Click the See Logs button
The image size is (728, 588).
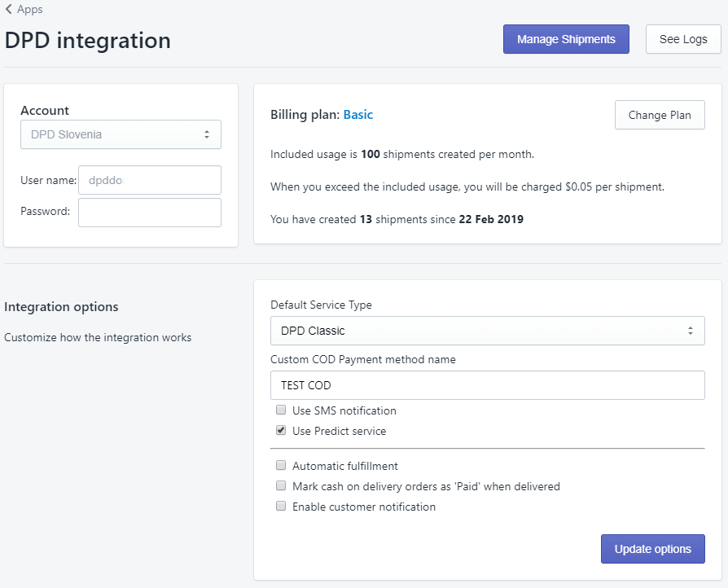[x=683, y=39]
